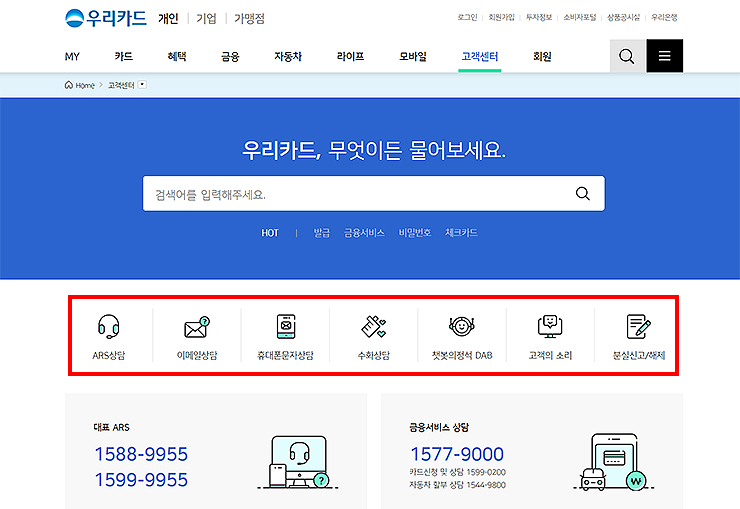Open 이메일상담 envelope icon
Image resolution: width=740 pixels, height=509 pixels.
[197, 327]
